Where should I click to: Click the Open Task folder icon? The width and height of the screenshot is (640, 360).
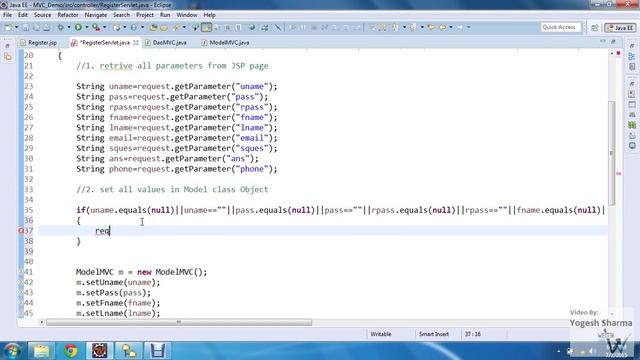[164, 27]
